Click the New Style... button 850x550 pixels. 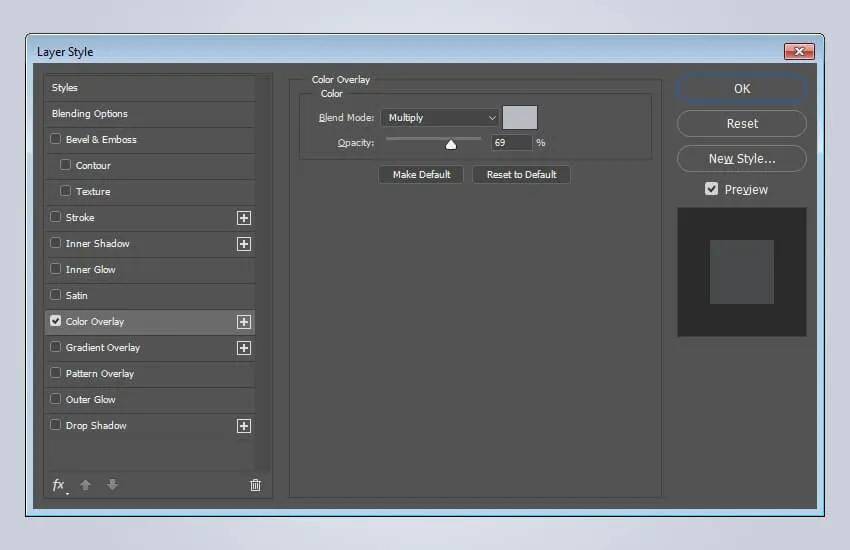click(x=742, y=159)
